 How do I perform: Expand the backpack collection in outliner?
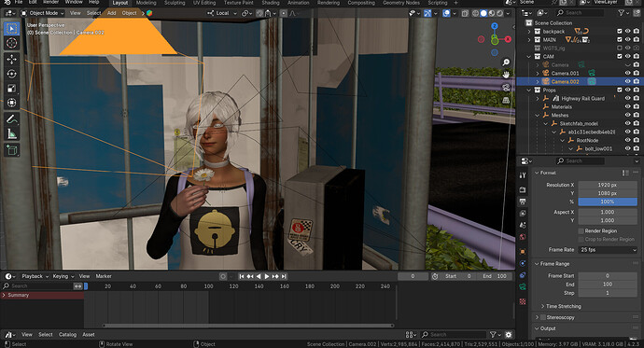529,31
